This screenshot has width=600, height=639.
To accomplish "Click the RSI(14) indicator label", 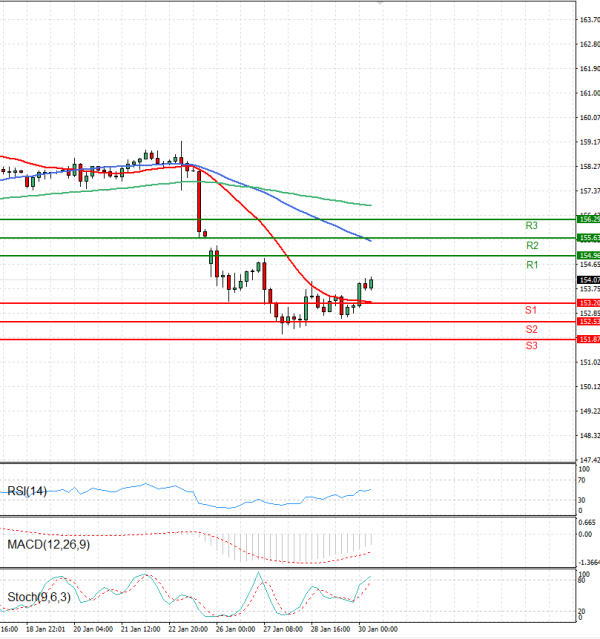I will click(27, 490).
